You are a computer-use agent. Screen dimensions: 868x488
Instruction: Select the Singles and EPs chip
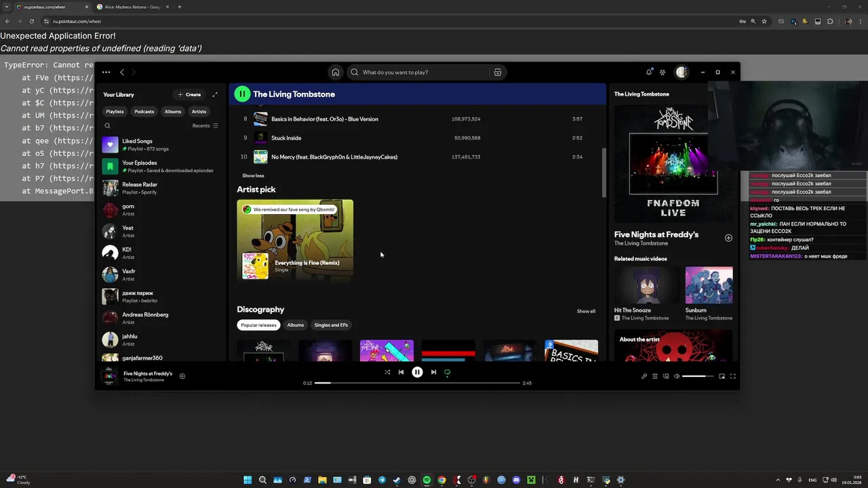click(331, 325)
